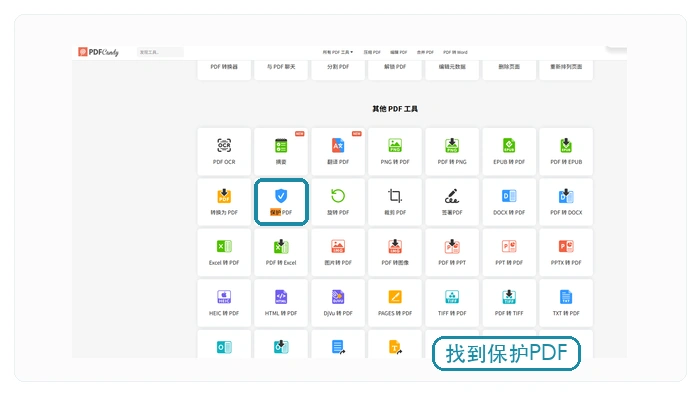The image size is (700, 395).
Task: Open the 摘要 summary tool
Action: coord(281,151)
